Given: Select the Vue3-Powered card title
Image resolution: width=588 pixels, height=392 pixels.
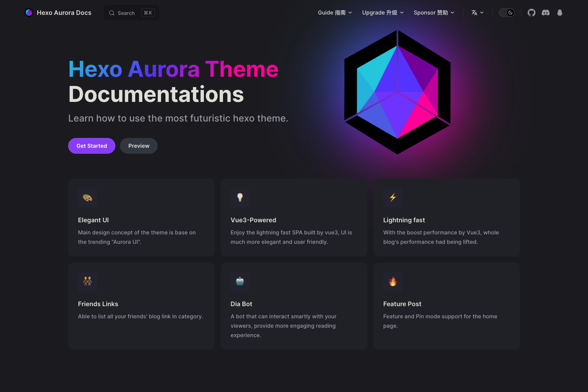Looking at the screenshot, I should (x=253, y=220).
